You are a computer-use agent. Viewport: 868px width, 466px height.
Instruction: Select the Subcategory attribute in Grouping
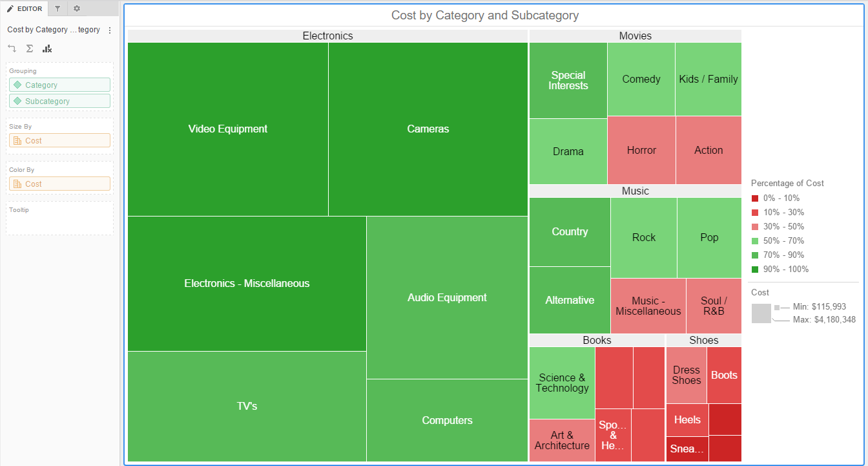coord(59,101)
